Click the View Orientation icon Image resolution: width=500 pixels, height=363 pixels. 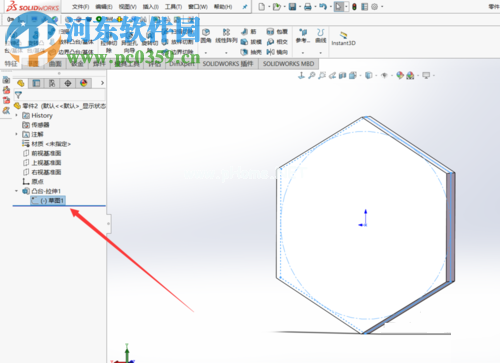pos(353,76)
